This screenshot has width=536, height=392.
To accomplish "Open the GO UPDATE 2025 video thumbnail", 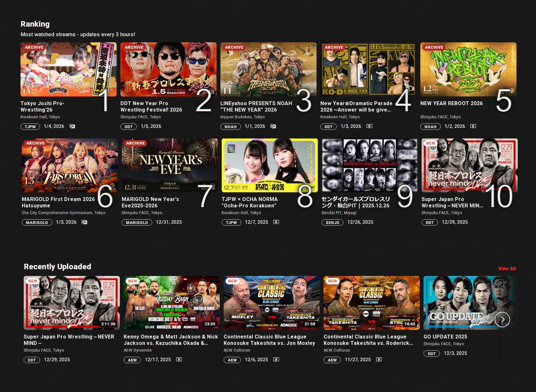I will tap(470, 303).
